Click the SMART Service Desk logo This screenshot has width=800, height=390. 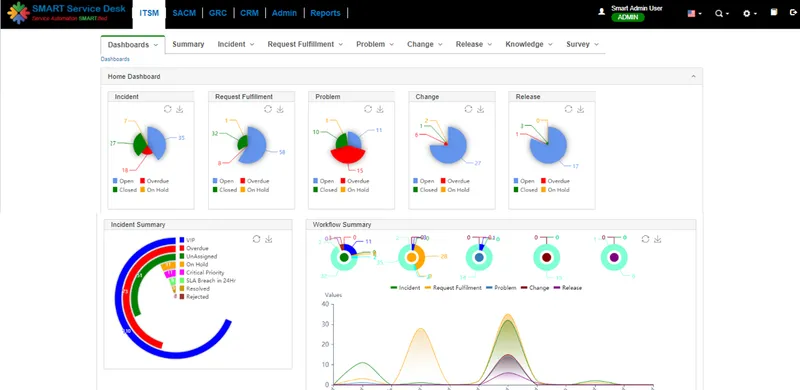point(66,13)
